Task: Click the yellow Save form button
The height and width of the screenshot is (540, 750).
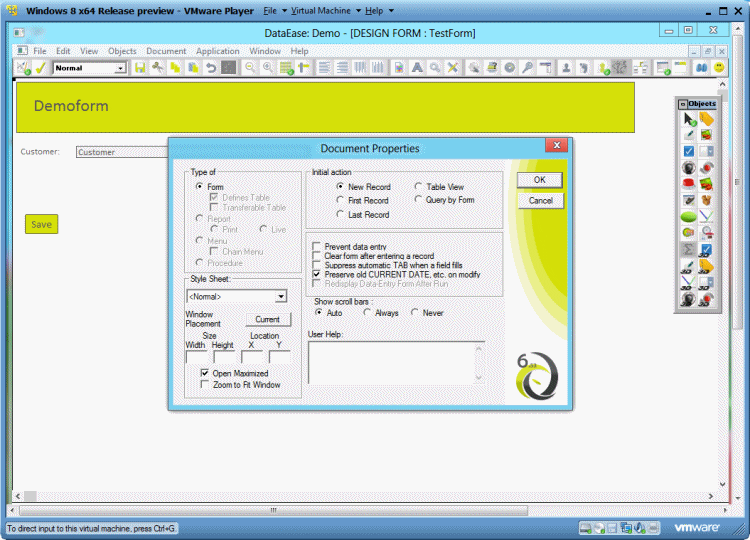Action: click(x=42, y=224)
